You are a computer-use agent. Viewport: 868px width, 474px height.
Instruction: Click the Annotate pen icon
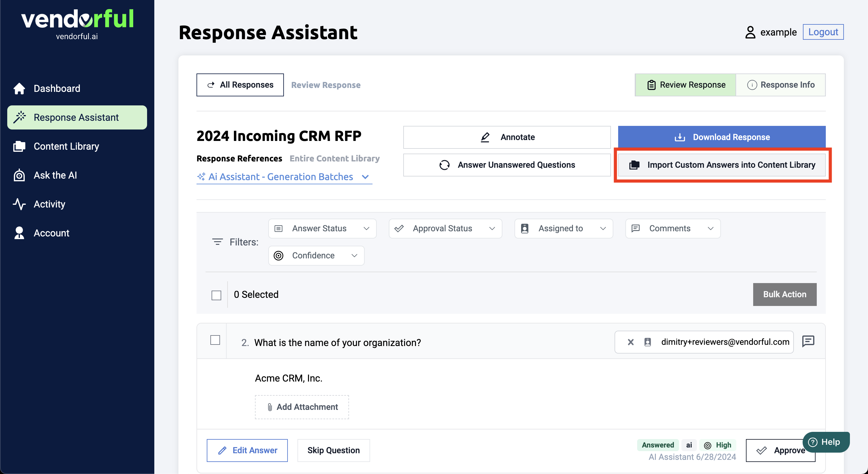[x=485, y=137]
